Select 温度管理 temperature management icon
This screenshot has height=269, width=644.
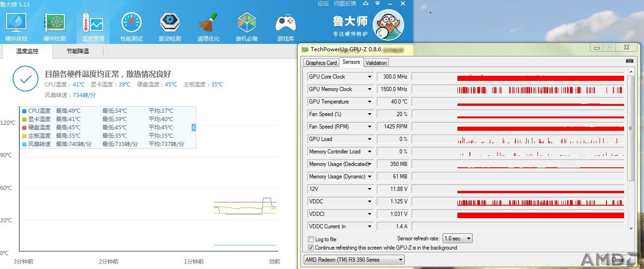point(93,27)
